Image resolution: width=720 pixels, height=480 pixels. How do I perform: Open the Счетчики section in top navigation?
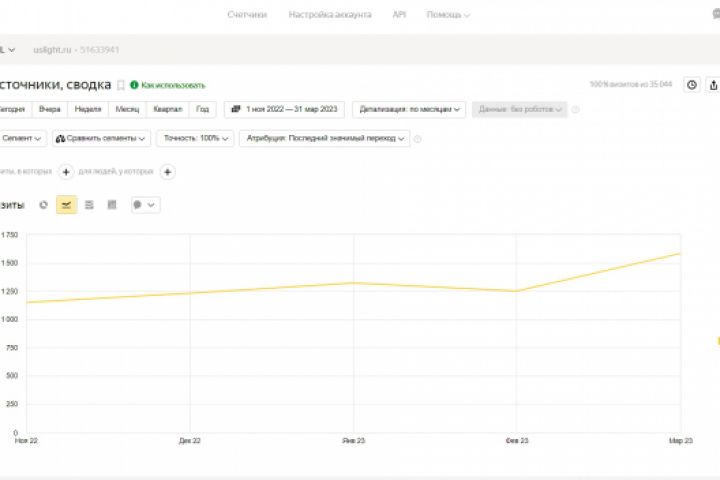[x=247, y=15]
